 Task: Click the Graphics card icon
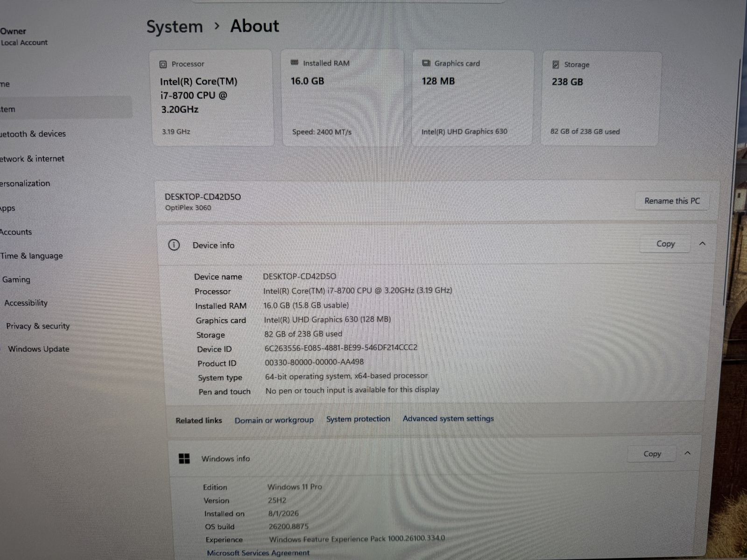click(426, 63)
